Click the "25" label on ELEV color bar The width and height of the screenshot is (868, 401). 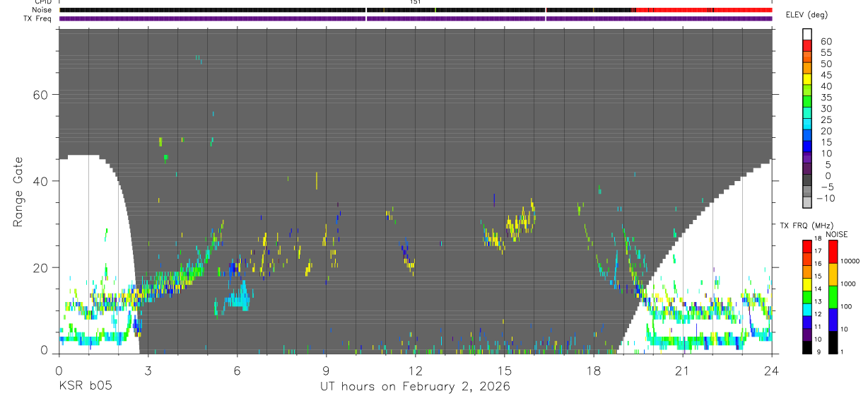pyautogui.click(x=826, y=120)
